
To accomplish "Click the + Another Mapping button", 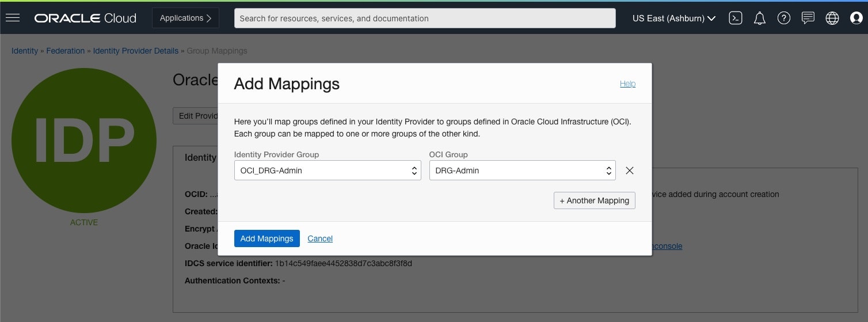I will 595,200.
